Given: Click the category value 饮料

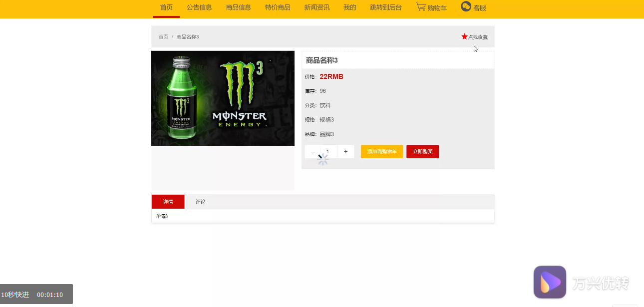Looking at the screenshot, I should point(325,105).
